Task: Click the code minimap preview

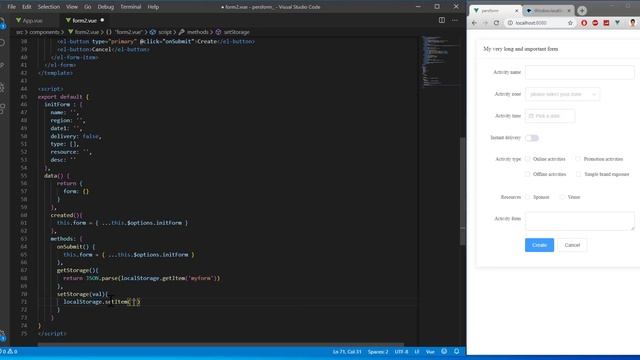Action: [440, 61]
